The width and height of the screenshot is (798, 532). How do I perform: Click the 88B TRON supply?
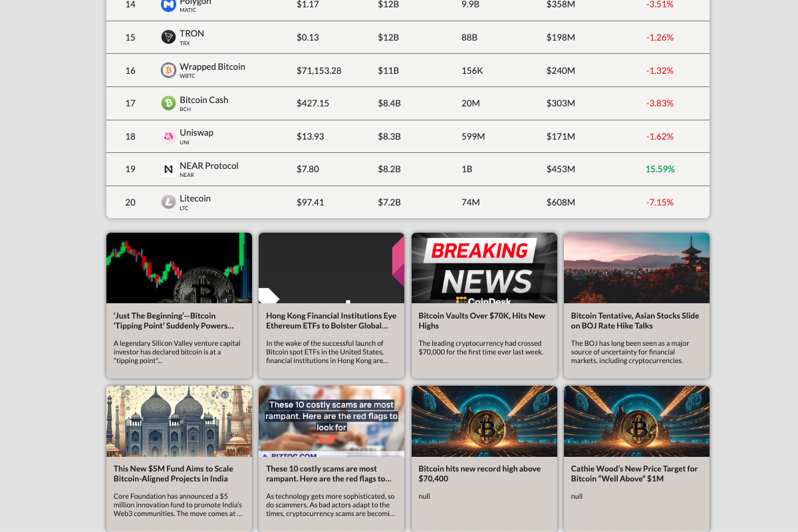pyautogui.click(x=469, y=37)
